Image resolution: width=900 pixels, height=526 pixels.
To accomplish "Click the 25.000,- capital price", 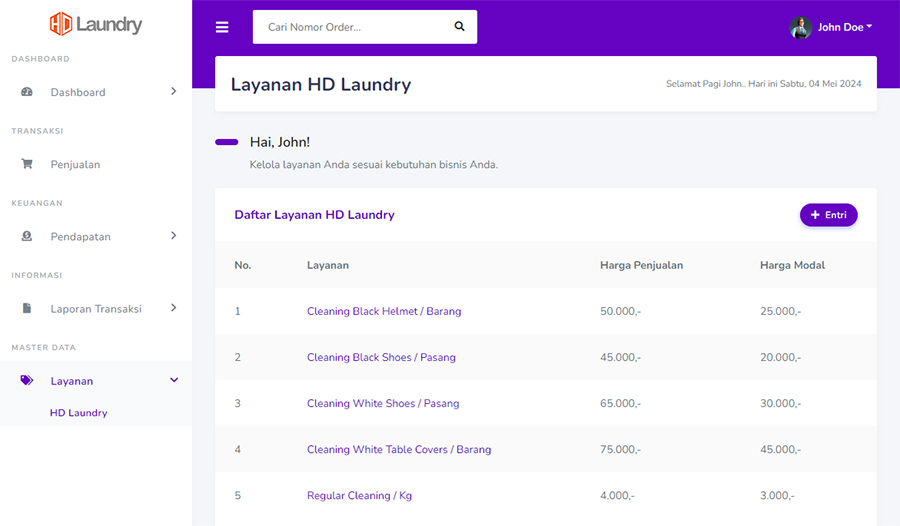I will (x=781, y=311).
